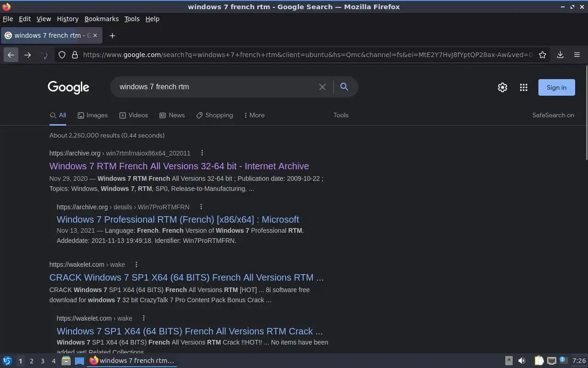This screenshot has height=368, width=588.
Task: Open a new tab with plus button
Action: [x=112, y=35]
